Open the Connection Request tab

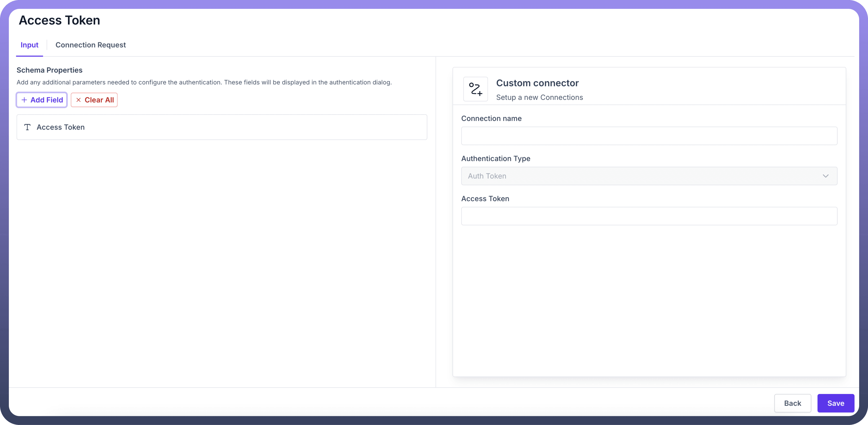click(x=90, y=45)
